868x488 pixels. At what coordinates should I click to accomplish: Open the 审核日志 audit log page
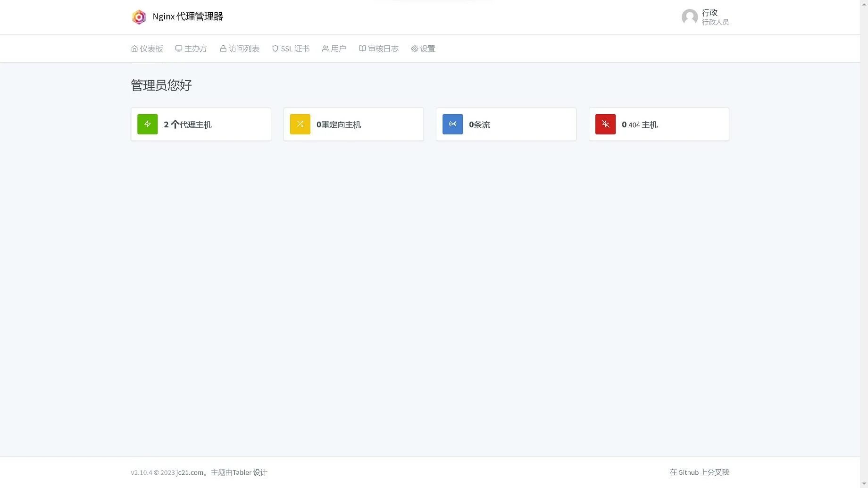click(379, 49)
